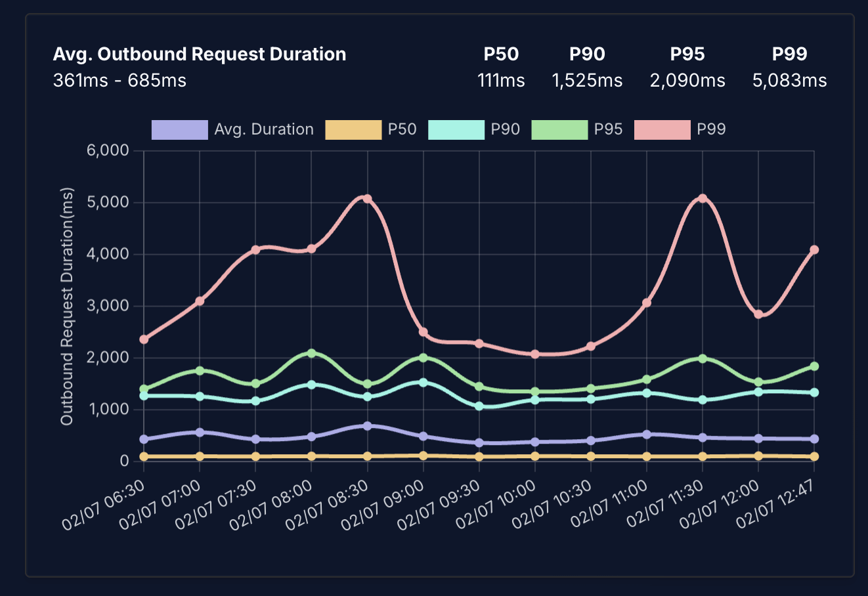
Task: Click the P95 legend label
Action: click(x=608, y=129)
